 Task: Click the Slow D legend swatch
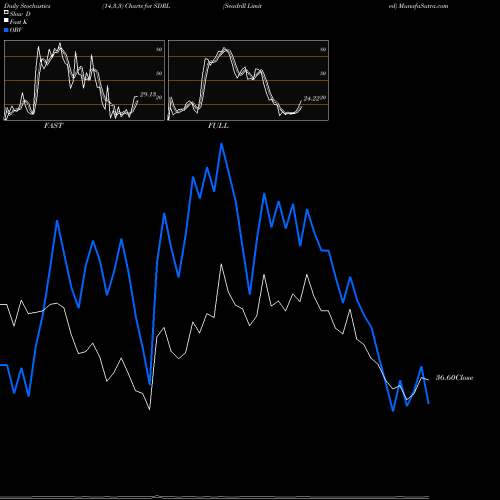(6, 12)
